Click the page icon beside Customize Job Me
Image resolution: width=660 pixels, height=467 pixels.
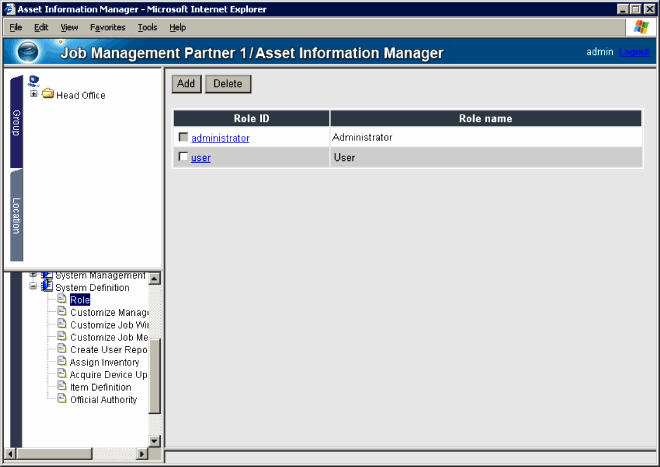(x=62, y=336)
